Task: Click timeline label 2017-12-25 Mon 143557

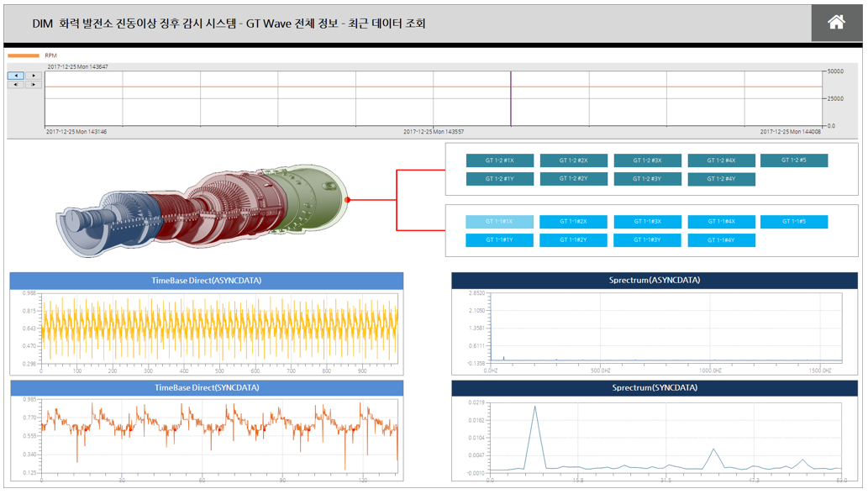Action: 434,132
